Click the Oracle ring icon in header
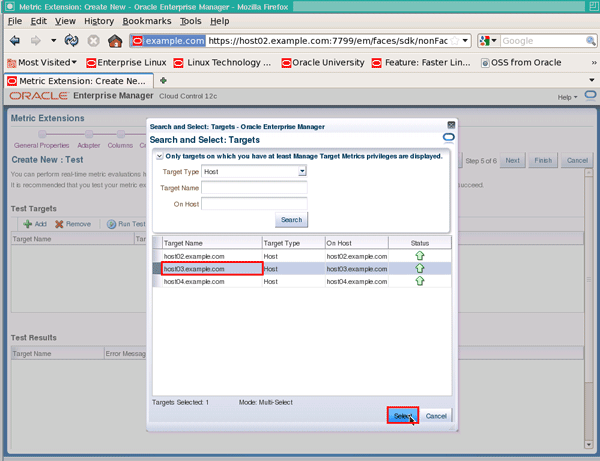 (590, 95)
